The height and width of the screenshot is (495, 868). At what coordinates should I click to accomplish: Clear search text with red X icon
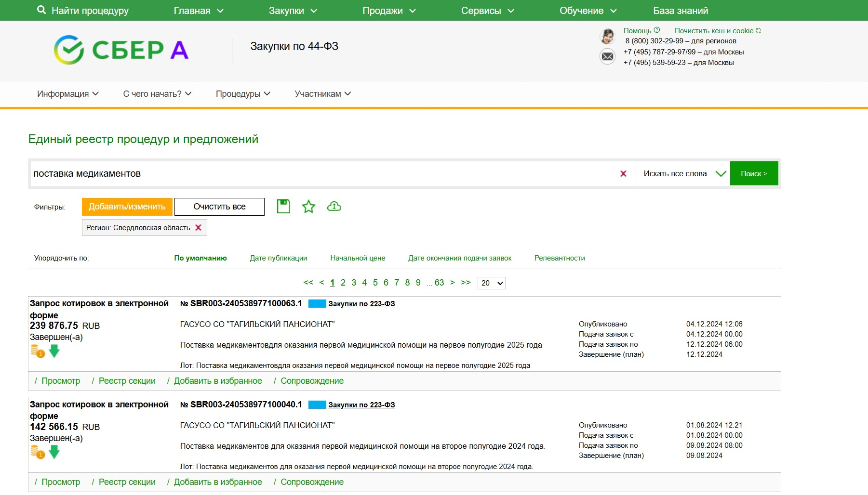point(623,174)
